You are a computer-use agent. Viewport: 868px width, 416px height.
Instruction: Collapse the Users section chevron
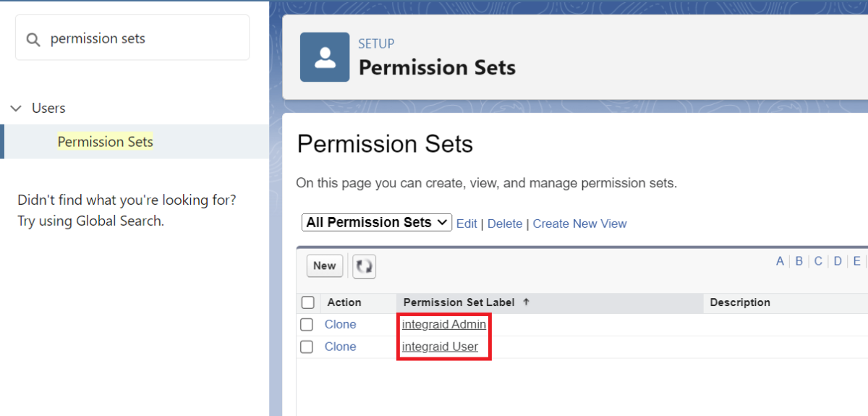pyautogui.click(x=16, y=109)
